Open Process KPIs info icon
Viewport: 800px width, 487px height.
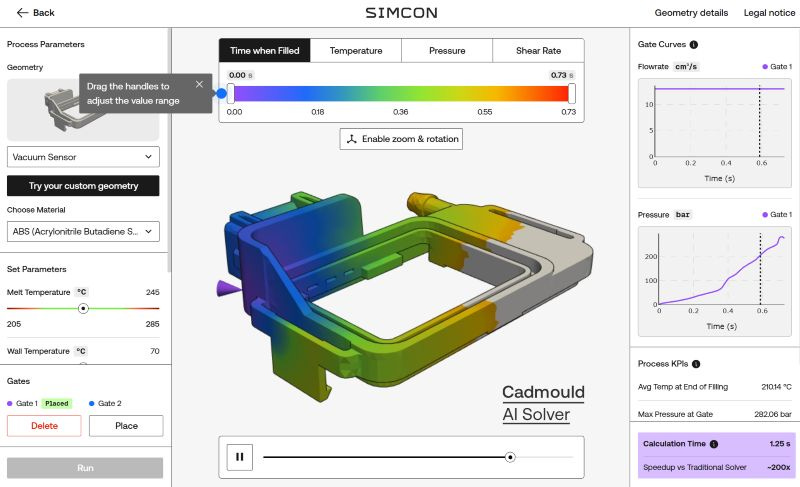(696, 364)
